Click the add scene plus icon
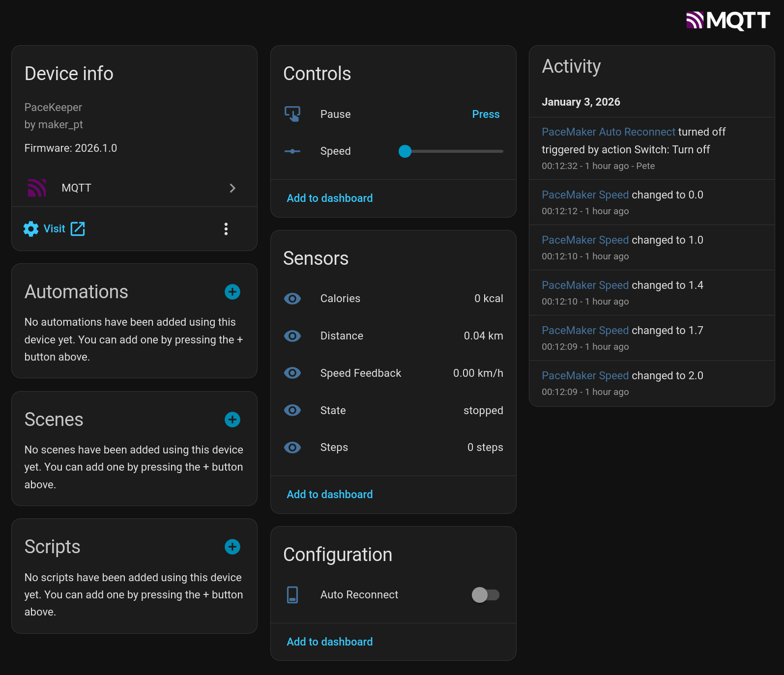 [232, 420]
